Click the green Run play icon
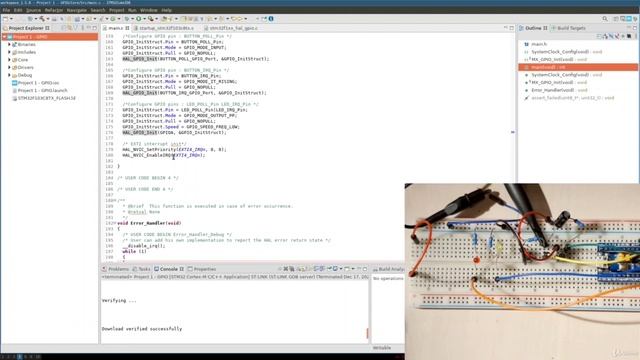 [x=138, y=19]
